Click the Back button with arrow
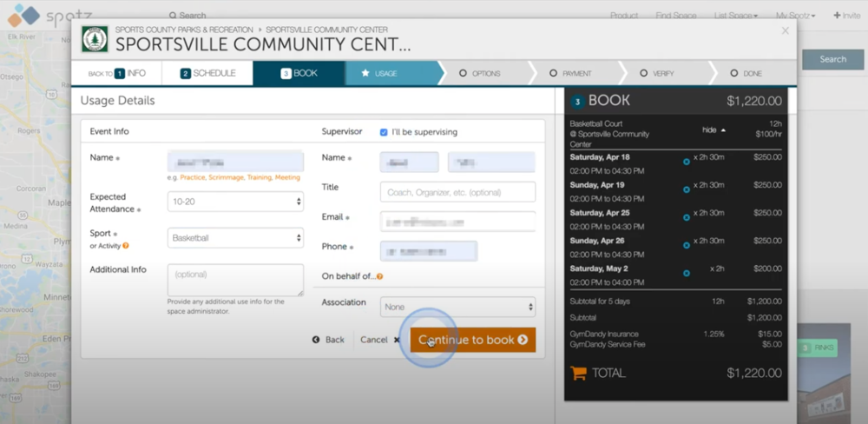 [328, 340]
